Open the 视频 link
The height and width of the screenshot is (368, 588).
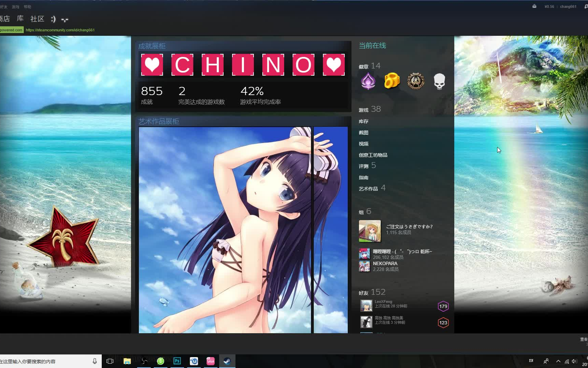(363, 144)
